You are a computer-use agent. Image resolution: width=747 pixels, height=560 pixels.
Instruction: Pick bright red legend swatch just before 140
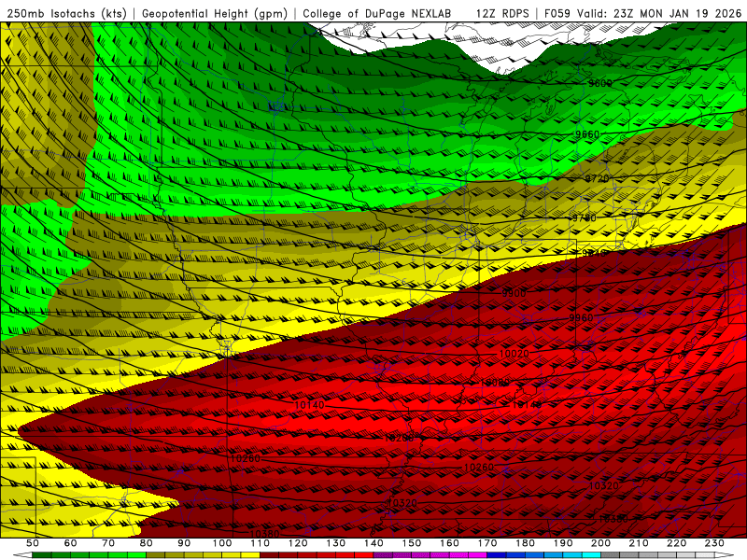pyautogui.click(x=364, y=555)
